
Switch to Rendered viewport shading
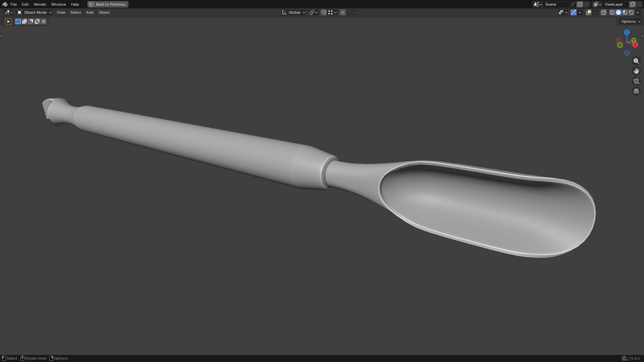tap(631, 12)
